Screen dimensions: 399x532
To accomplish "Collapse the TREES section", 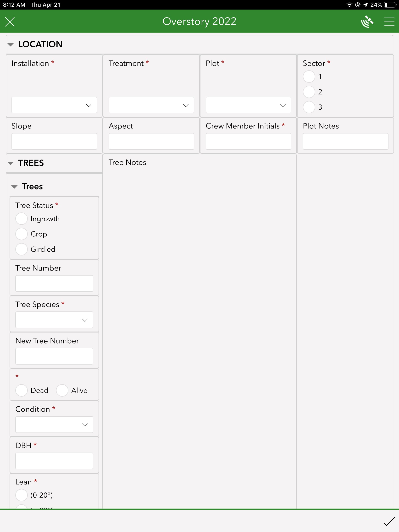I will [11, 163].
